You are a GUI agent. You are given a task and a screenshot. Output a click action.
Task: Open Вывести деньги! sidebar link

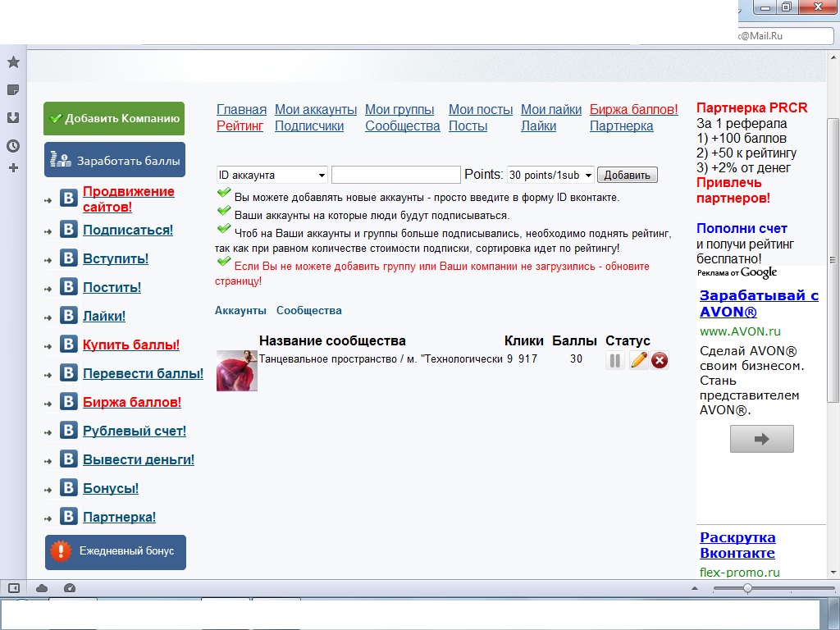(x=138, y=459)
